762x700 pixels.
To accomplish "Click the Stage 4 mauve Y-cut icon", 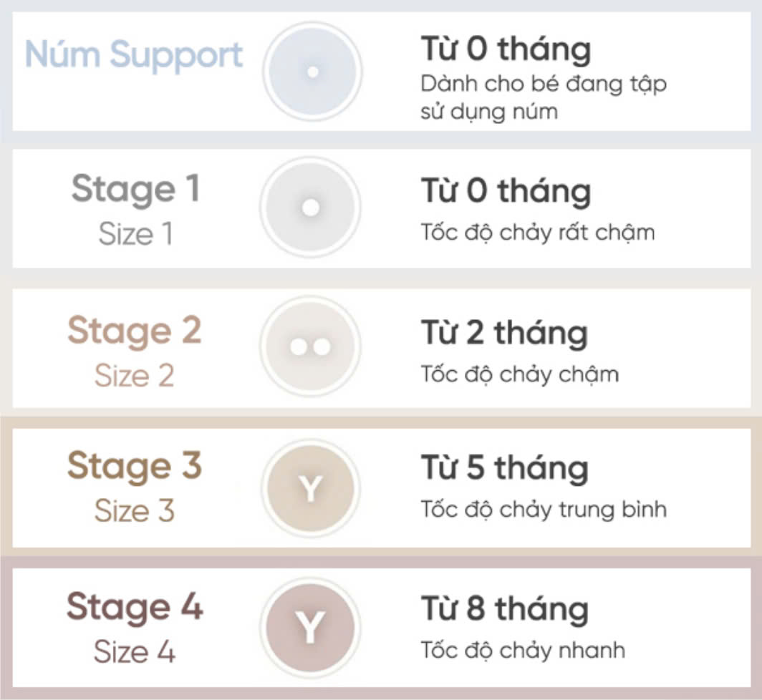I will point(310,628).
